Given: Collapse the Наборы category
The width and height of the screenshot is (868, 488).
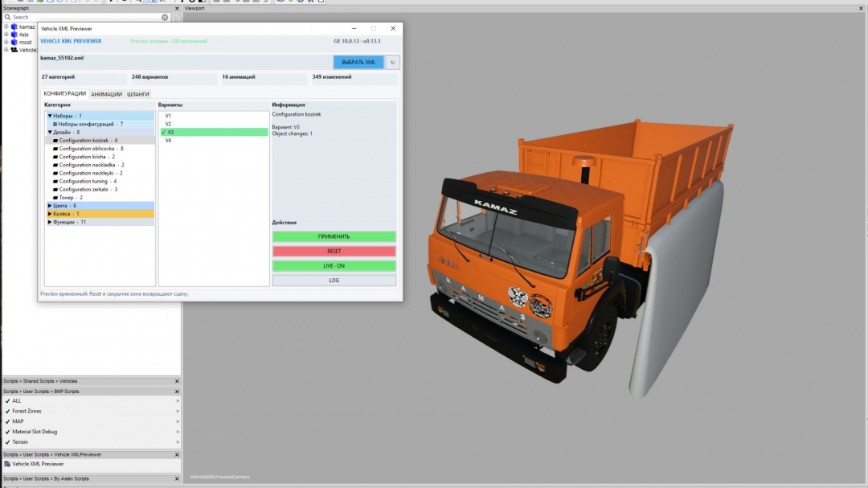Looking at the screenshot, I should (x=50, y=116).
